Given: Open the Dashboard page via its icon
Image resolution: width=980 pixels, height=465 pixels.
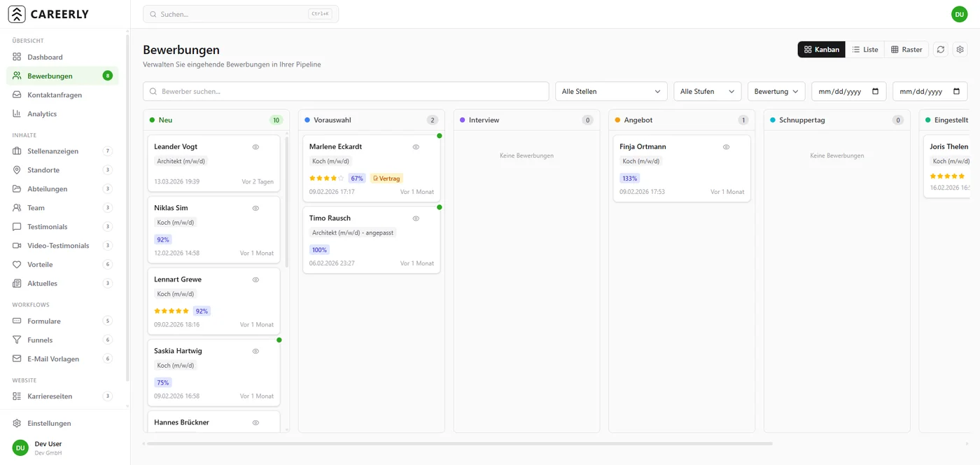Looking at the screenshot, I should tap(17, 57).
